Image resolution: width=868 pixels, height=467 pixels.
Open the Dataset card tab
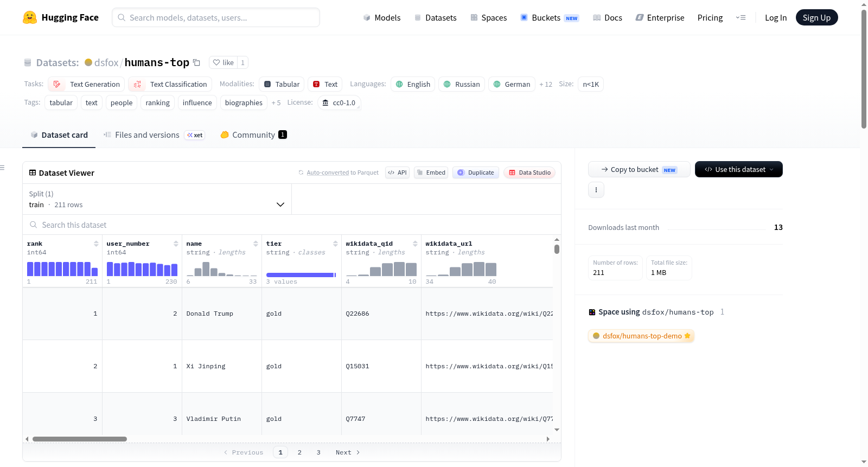tap(59, 135)
